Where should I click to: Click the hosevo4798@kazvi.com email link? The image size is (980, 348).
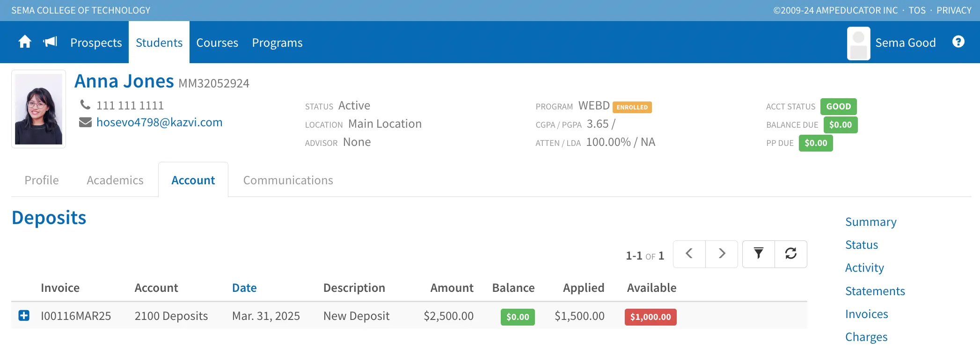[x=159, y=123]
